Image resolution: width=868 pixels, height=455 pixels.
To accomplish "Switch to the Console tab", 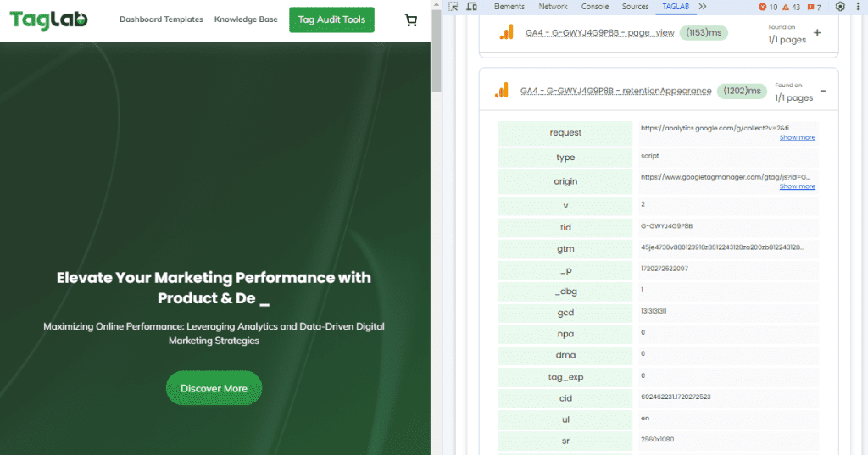I will coord(595,7).
